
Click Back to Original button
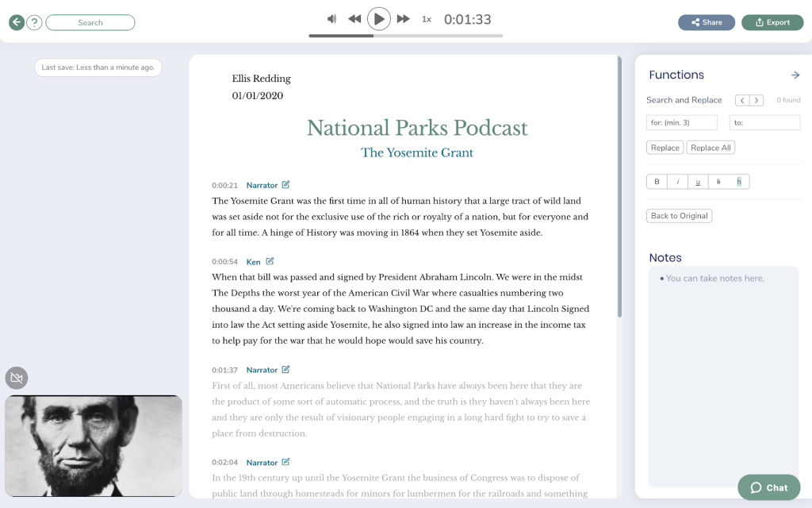680,216
